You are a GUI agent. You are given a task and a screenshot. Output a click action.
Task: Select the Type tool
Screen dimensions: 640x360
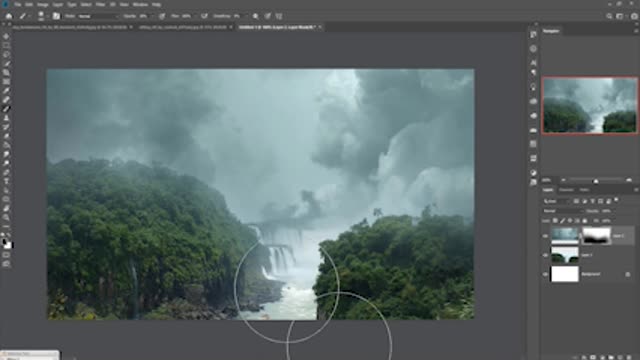[6, 181]
